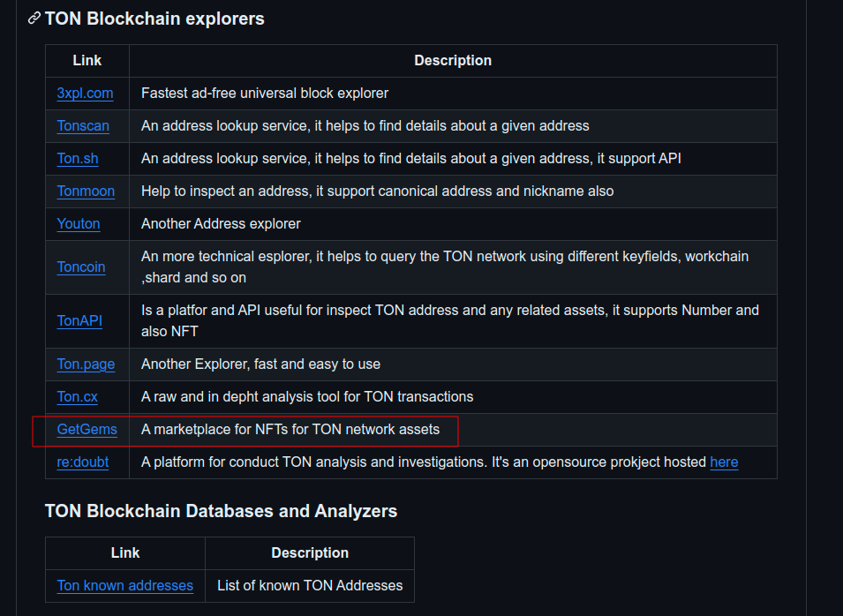Viewport: 843px width, 616px height.
Task: Click the TON Blockchain explorers heading
Action: pos(154,19)
